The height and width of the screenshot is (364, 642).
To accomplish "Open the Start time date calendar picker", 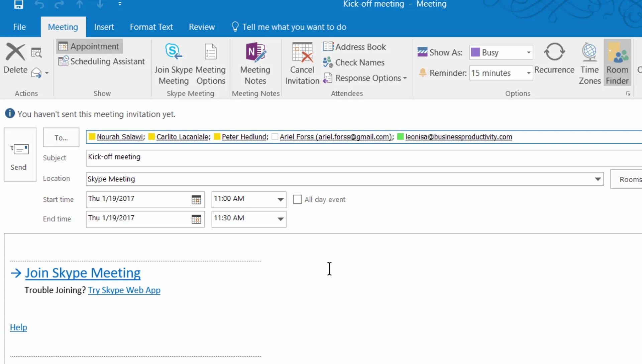I will (x=196, y=200).
